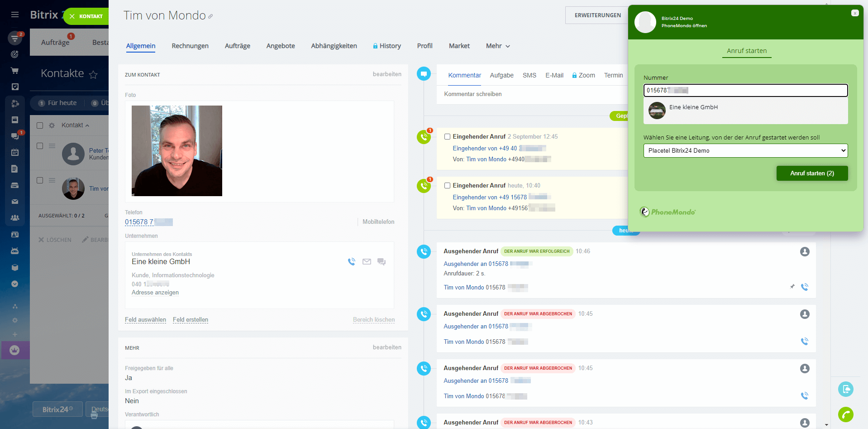Select the Tim von Mondo row checkbox

(40, 180)
